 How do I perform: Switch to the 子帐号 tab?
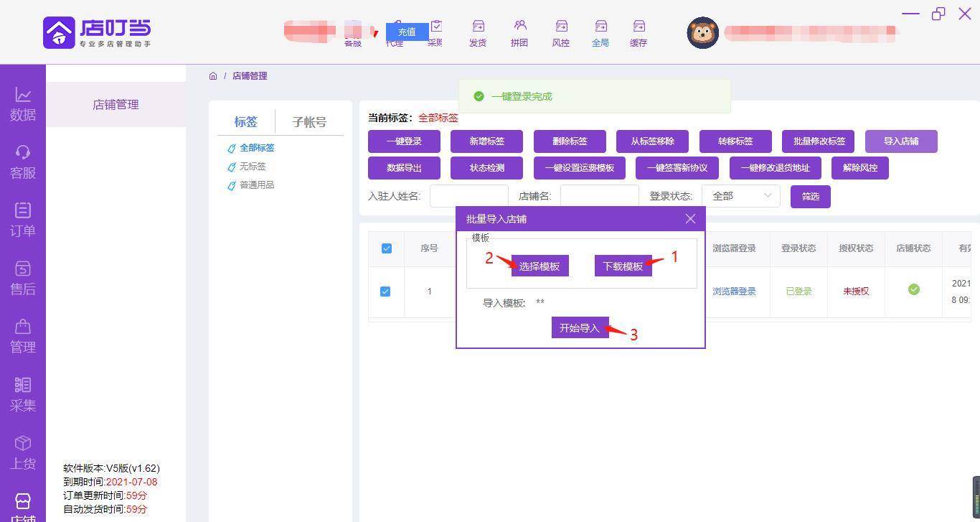click(309, 122)
